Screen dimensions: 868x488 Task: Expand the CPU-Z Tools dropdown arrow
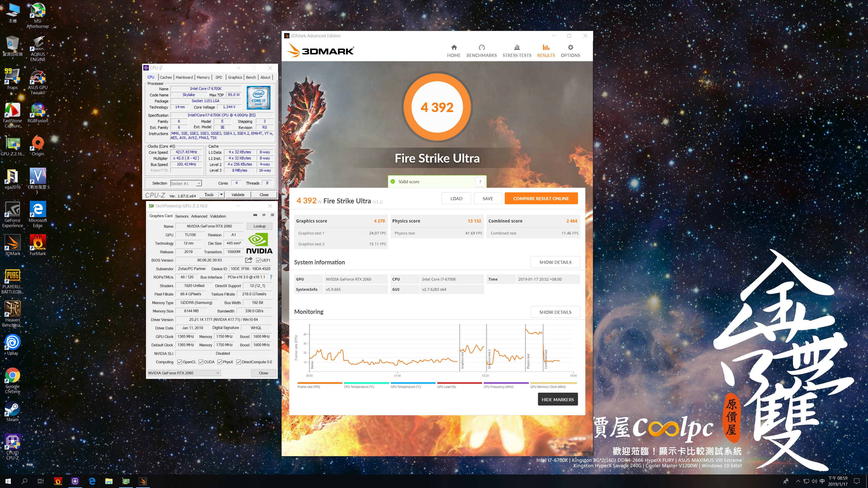tap(221, 194)
